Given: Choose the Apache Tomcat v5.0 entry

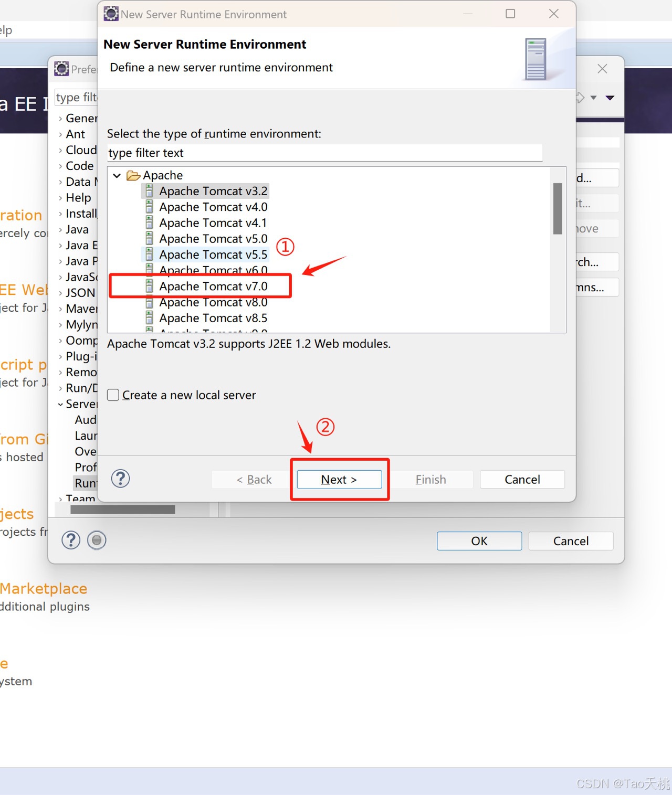Looking at the screenshot, I should click(213, 239).
